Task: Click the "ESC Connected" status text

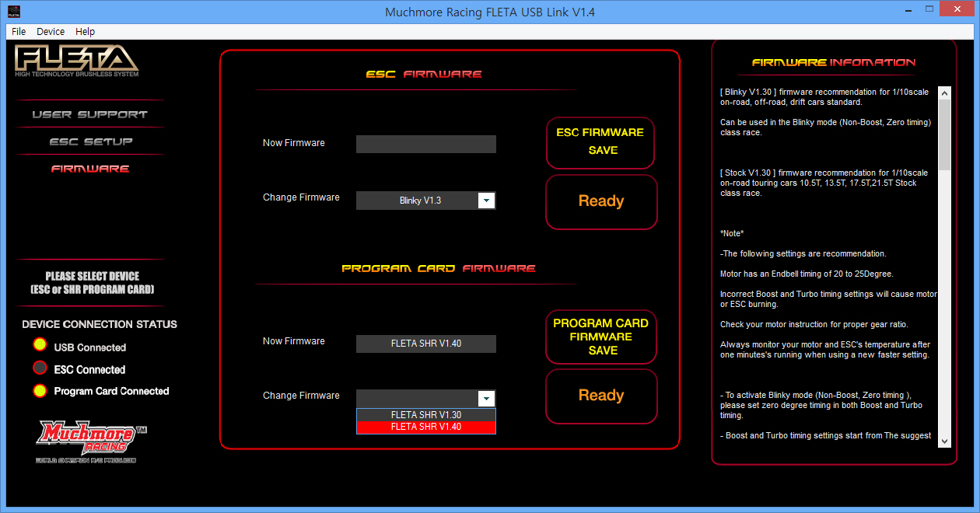Action: click(x=90, y=369)
